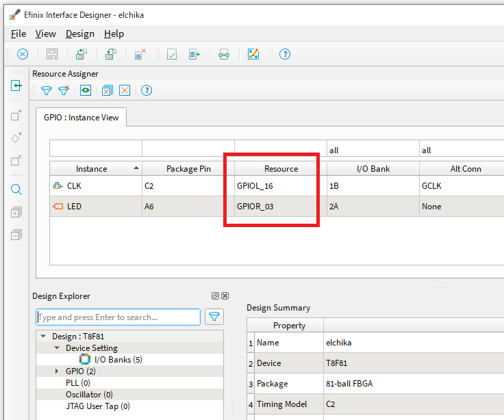Click the I/O Bank filter cell 'all'
Viewport: 504px width, 420px height.
tap(373, 150)
